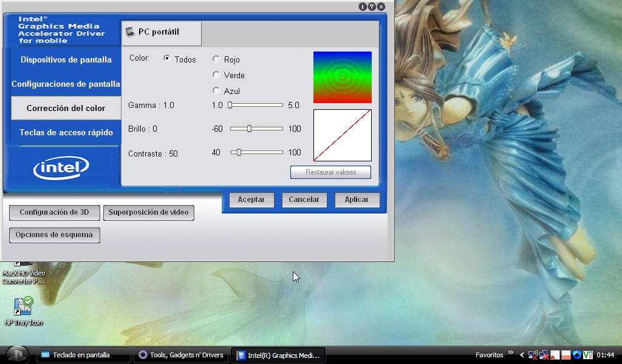Select Corrección del color section
The width and height of the screenshot is (622, 364).
click(66, 108)
